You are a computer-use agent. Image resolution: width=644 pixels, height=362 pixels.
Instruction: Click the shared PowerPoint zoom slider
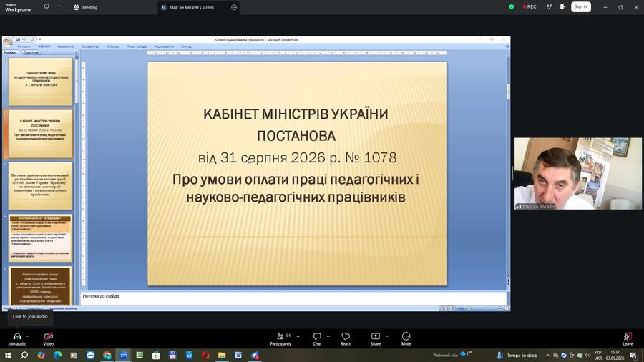pyautogui.click(x=484, y=308)
